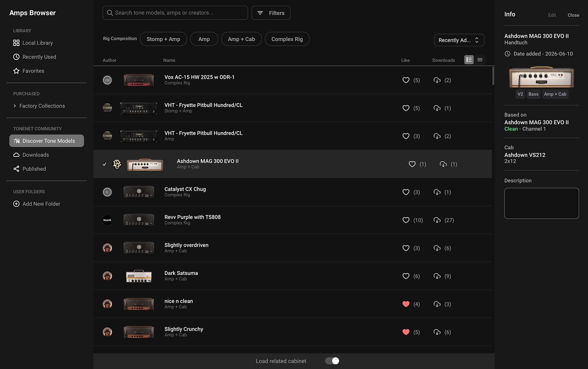Download the nice n clean model

point(437,304)
